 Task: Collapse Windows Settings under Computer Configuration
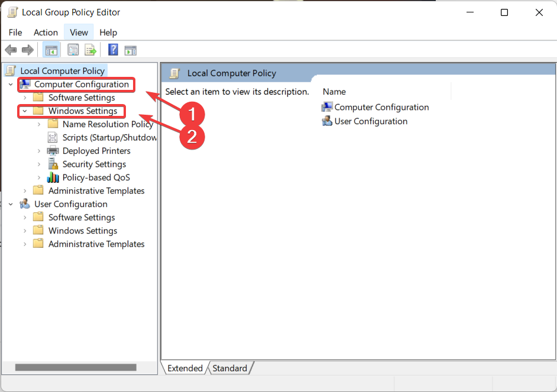[24, 111]
